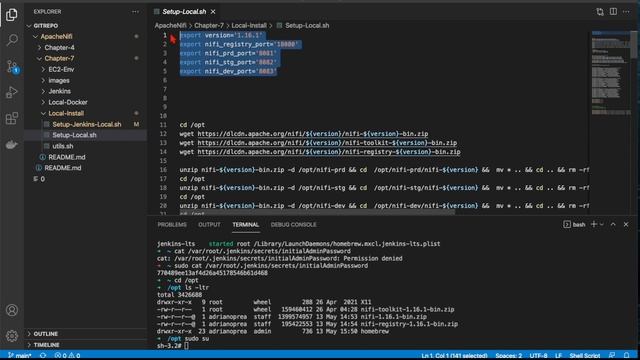Open Source Control view with pending change badge
The width and height of the screenshot is (640, 360).
pos(12,67)
